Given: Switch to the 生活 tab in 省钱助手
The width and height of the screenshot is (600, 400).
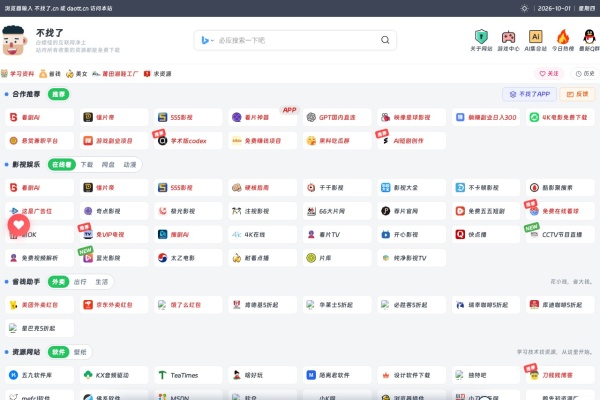Looking at the screenshot, I should (x=101, y=282).
